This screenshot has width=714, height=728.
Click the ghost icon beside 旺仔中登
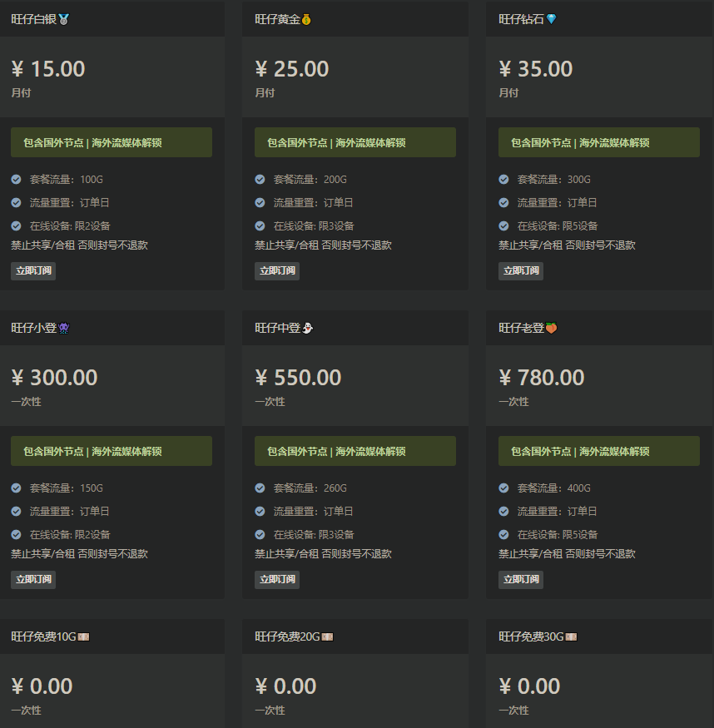(x=308, y=329)
